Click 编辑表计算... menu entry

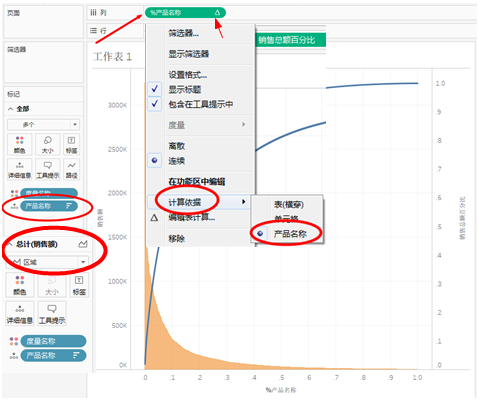[x=191, y=218]
